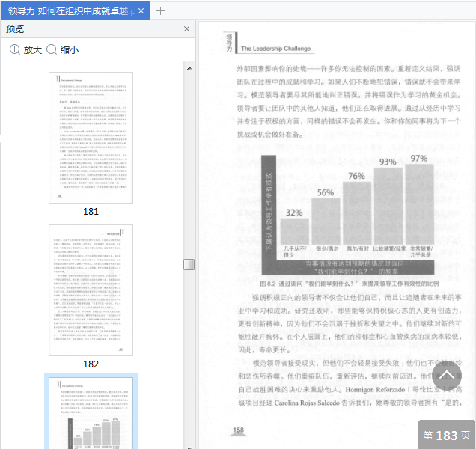Click the page number 158
476x449 pixels.
click(238, 430)
